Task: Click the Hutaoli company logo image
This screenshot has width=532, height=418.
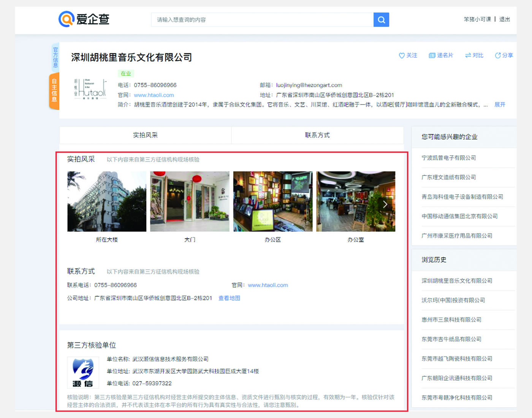Action: 90,89
